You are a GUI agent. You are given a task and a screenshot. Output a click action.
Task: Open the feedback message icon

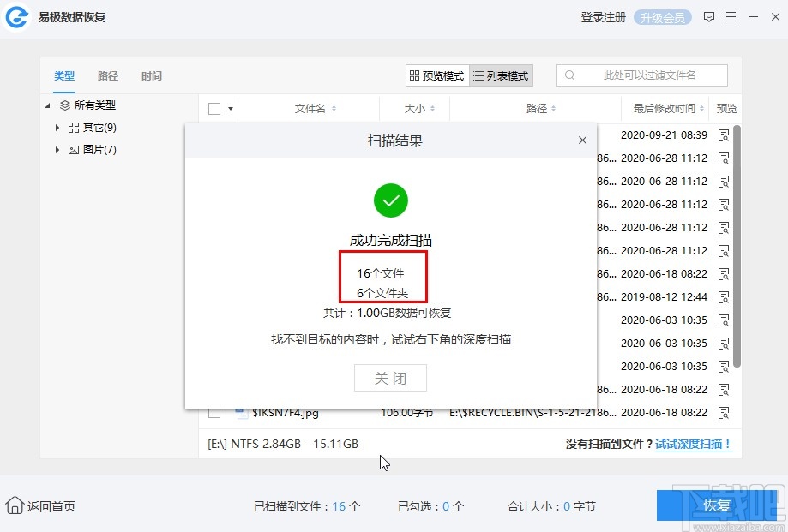(x=709, y=17)
